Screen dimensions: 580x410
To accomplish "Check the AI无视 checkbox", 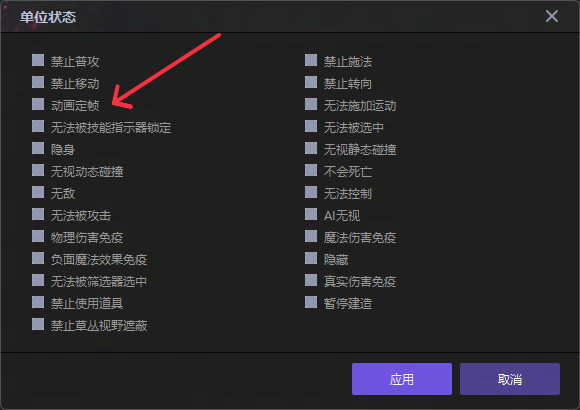I will click(311, 214).
